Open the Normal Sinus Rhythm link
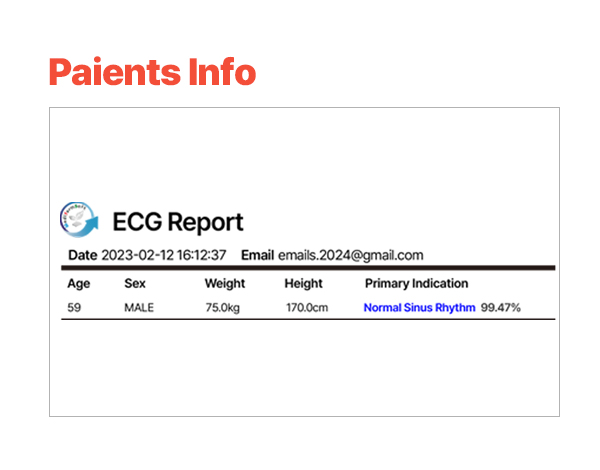600x470 pixels. (419, 307)
